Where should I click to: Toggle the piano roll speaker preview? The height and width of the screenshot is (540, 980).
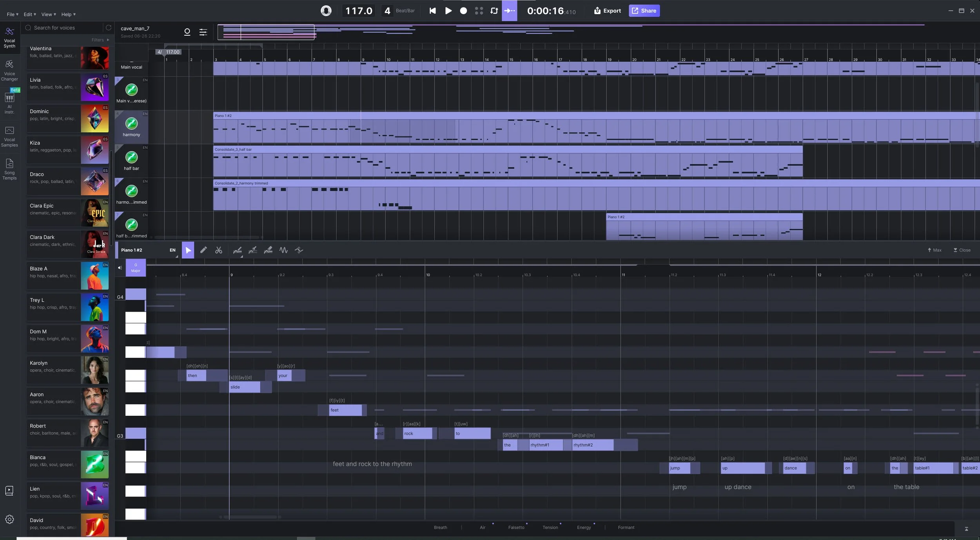[x=120, y=268]
